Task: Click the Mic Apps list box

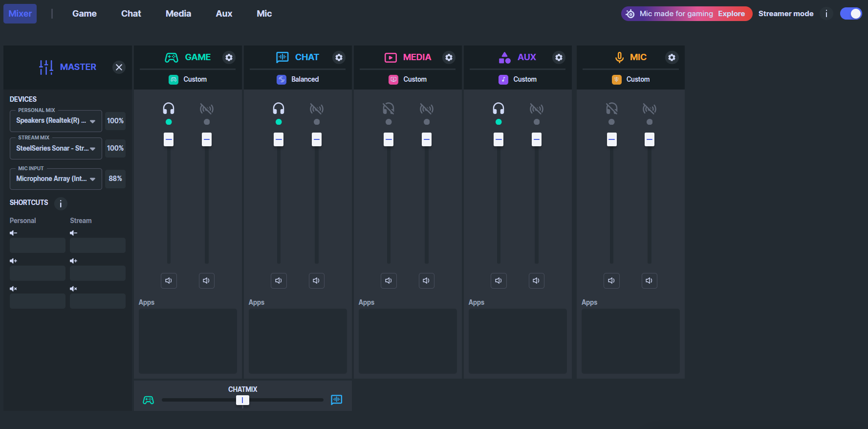Action: 630,341
